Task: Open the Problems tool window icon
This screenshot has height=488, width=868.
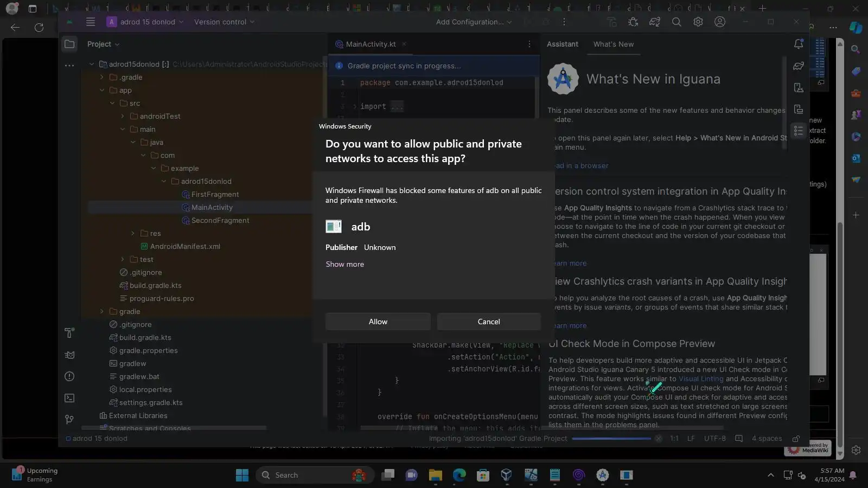Action: [x=69, y=376]
